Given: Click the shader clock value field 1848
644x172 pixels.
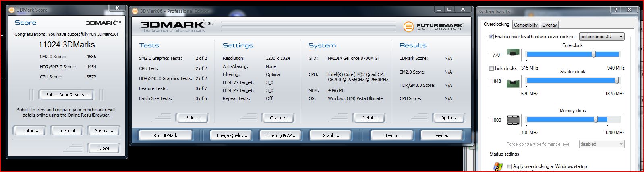Looking at the screenshot, I should pos(496,81).
